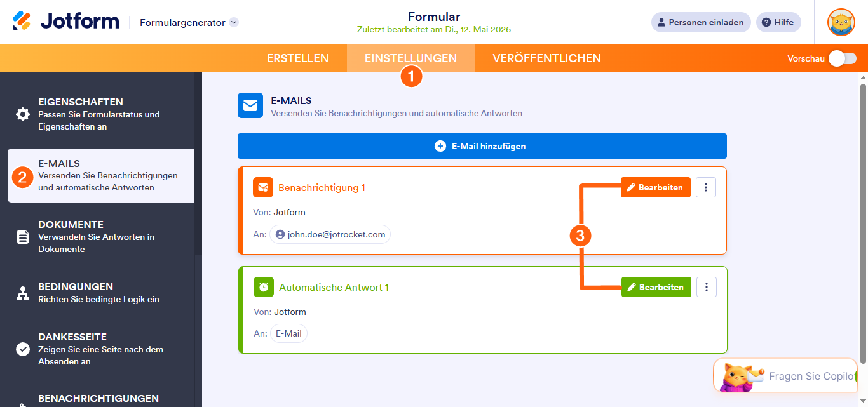Open the user avatar profile picture

pos(841,22)
